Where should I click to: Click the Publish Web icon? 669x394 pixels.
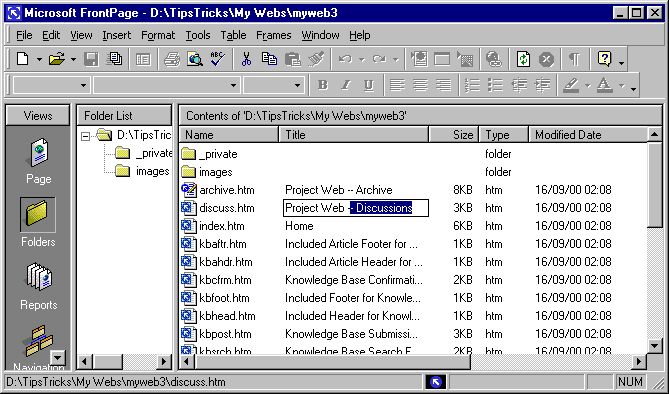[x=115, y=59]
